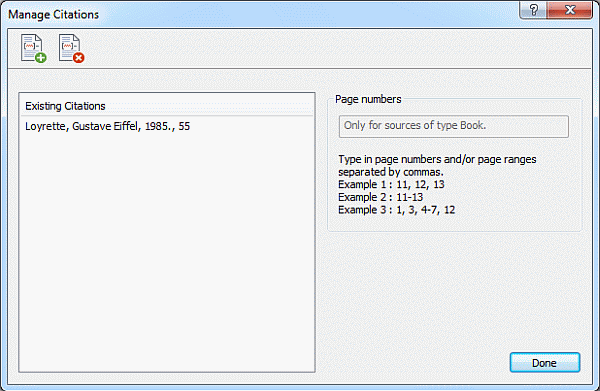The height and width of the screenshot is (391, 600).
Task: Click the remove citation icon
Action: point(72,48)
